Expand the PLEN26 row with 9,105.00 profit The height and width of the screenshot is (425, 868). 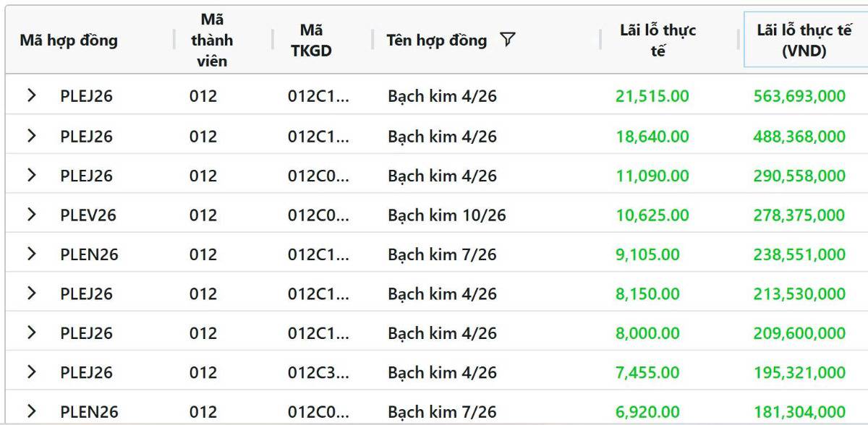31,254
